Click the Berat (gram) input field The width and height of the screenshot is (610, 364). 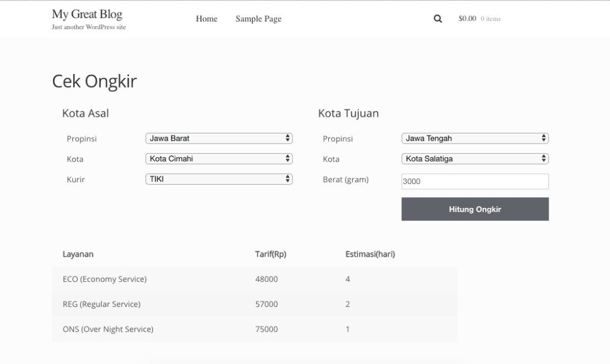point(475,181)
